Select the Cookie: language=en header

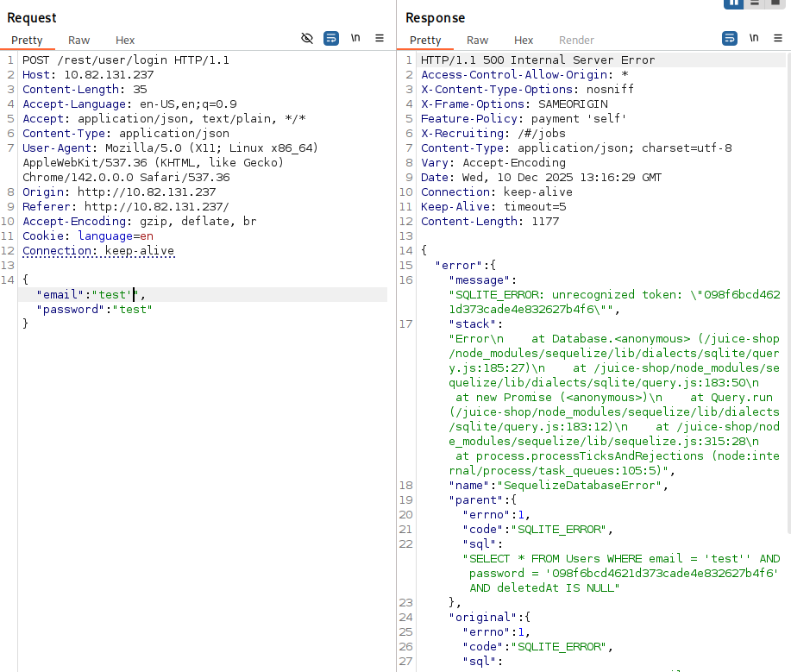tap(88, 236)
